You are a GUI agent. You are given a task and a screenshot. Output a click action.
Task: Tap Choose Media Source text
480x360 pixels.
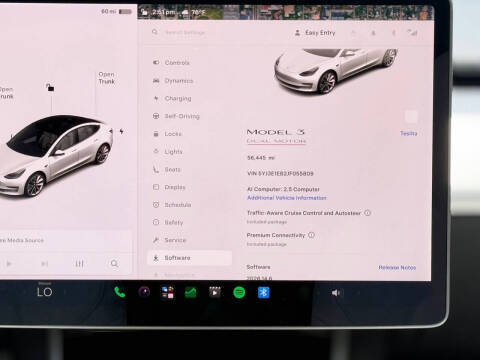(22, 240)
